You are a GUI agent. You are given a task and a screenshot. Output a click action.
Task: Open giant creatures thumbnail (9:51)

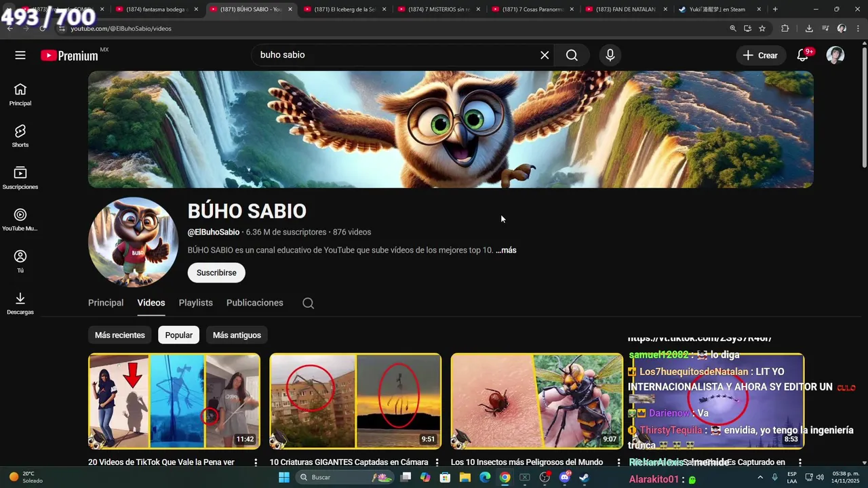click(x=355, y=401)
